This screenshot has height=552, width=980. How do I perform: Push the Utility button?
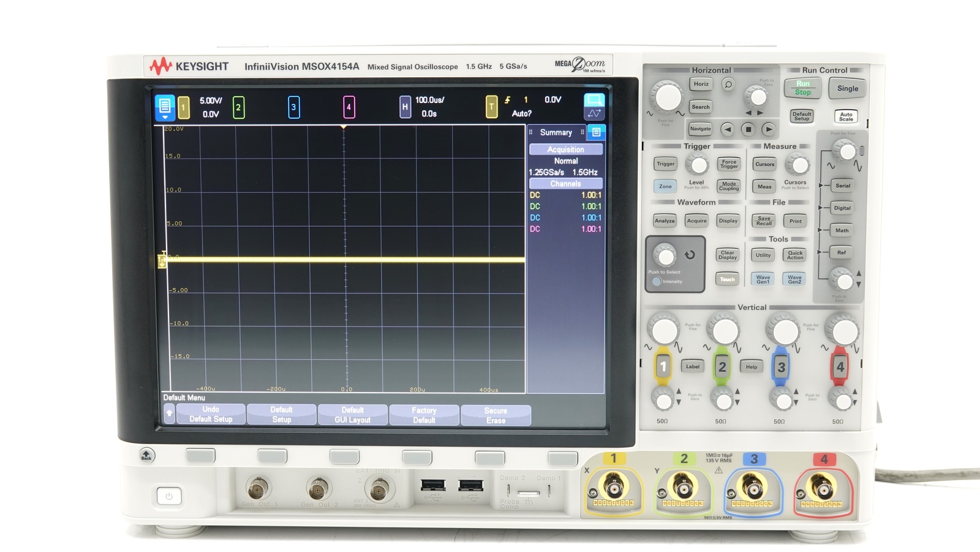point(763,255)
